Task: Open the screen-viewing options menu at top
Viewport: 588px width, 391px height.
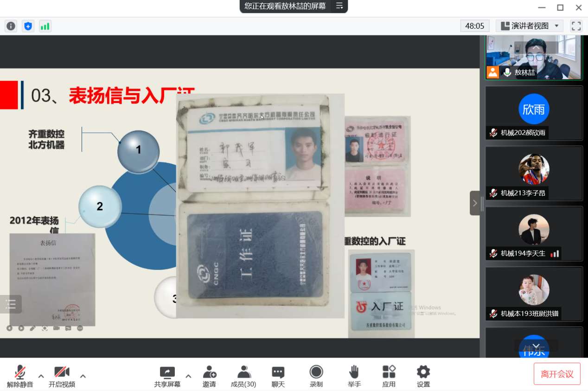Action: 339,6
